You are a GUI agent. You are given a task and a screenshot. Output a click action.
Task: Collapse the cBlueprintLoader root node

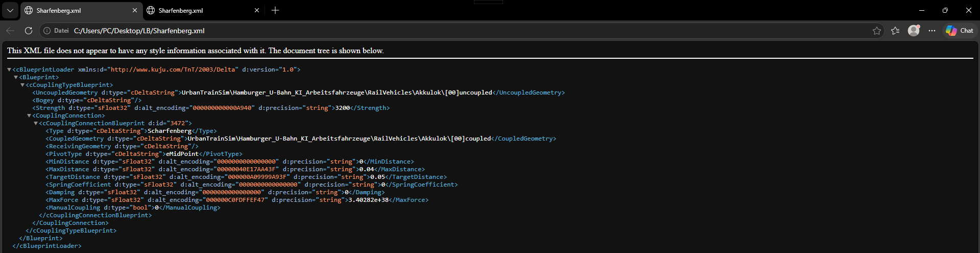(x=9, y=70)
